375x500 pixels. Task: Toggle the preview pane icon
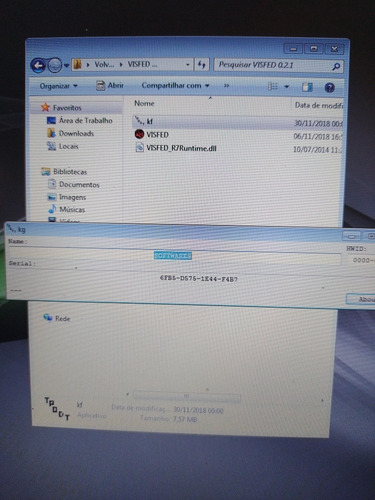(307, 87)
